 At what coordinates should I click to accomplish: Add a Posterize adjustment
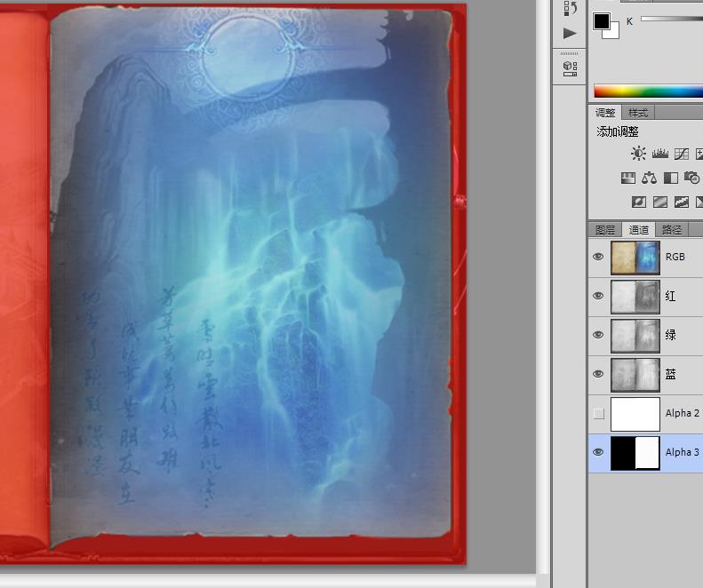click(x=660, y=203)
